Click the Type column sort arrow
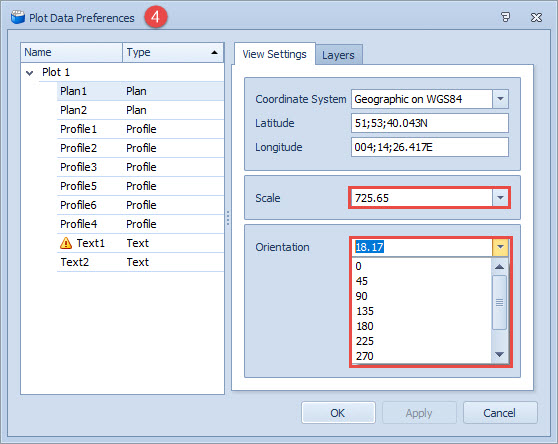Image resolution: width=558 pixels, height=444 pixels. 214,53
